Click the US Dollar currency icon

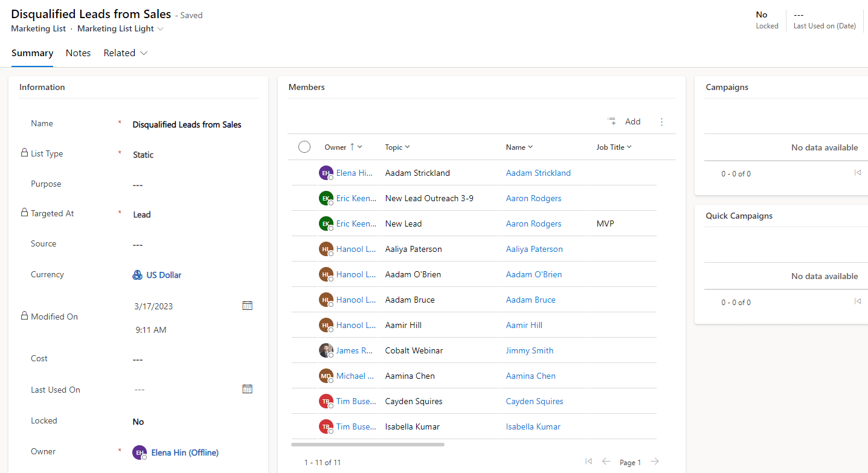coord(137,274)
